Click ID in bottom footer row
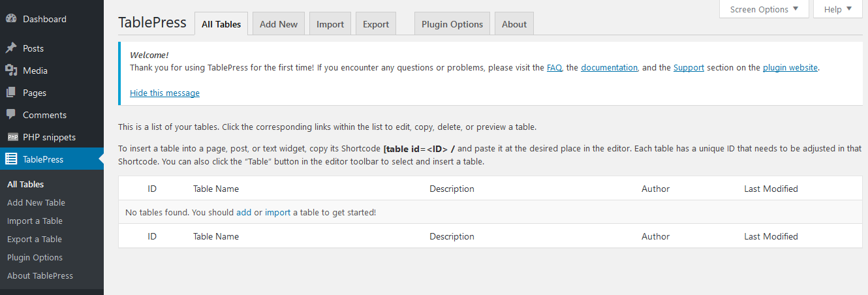Image resolution: width=868 pixels, height=295 pixels. (152, 236)
